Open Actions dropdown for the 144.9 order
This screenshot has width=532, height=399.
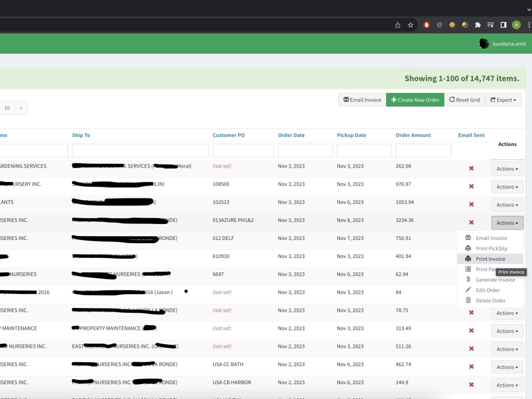click(507, 385)
